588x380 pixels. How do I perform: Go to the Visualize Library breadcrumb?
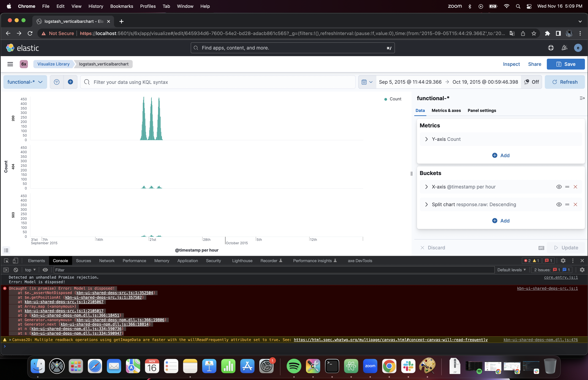click(x=53, y=64)
